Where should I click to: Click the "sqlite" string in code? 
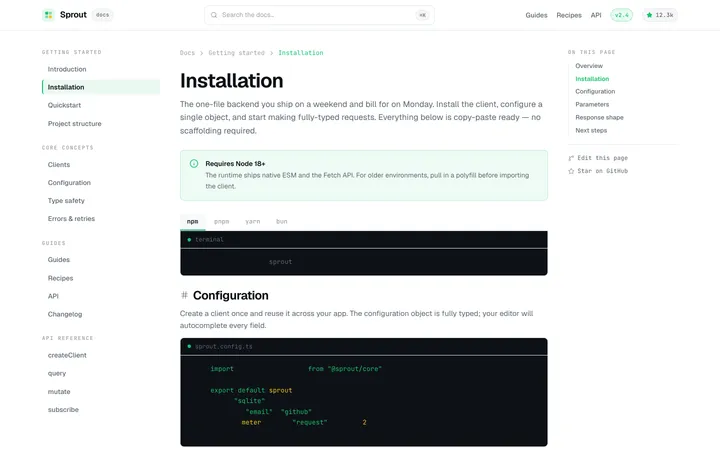(249, 401)
